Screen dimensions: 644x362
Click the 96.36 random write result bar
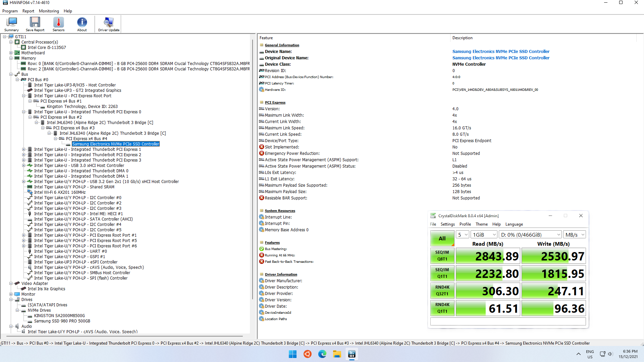coord(553,308)
